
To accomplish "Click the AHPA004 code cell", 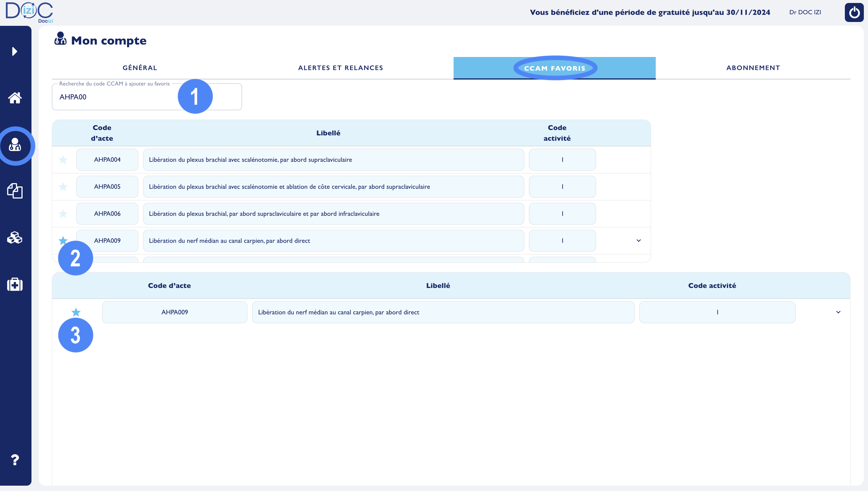I will click(x=107, y=159).
